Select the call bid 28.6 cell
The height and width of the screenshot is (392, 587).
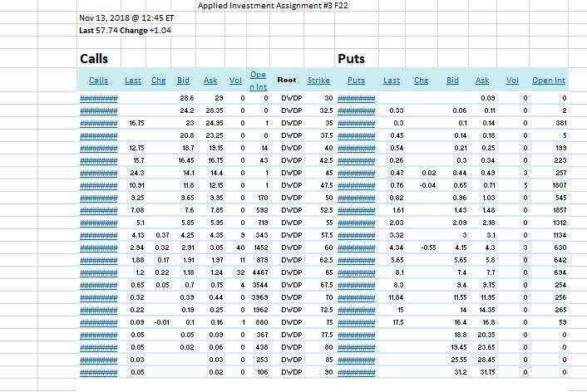(187, 98)
